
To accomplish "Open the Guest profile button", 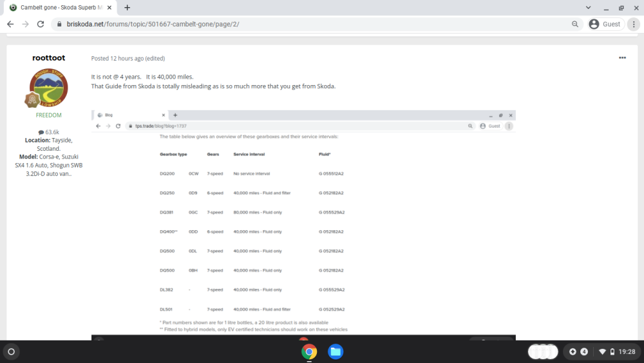I will tap(606, 25).
